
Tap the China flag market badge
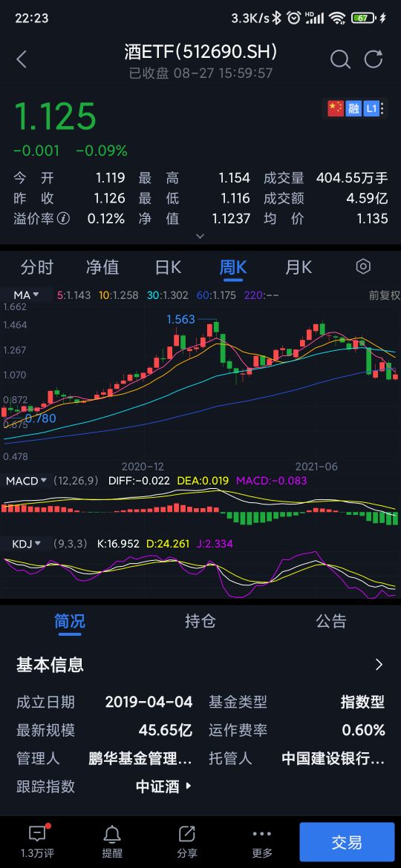tap(336, 108)
